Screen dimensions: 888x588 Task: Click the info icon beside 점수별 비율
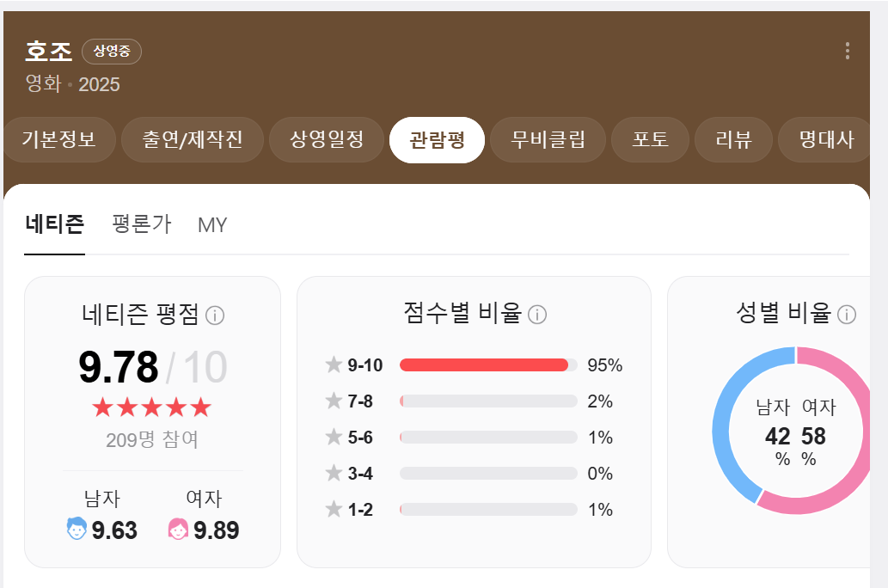[538, 315]
